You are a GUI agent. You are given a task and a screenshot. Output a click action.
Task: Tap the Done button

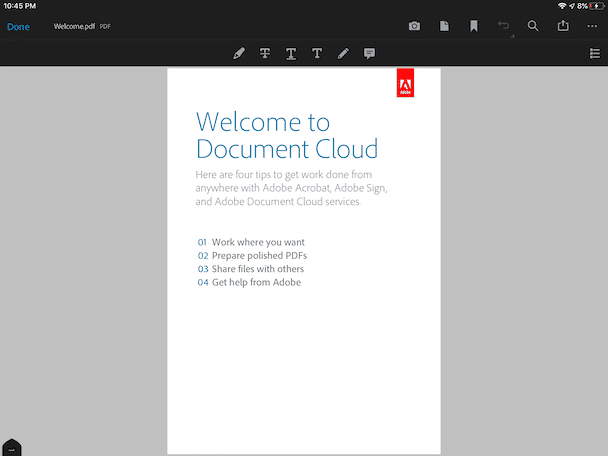click(18, 27)
